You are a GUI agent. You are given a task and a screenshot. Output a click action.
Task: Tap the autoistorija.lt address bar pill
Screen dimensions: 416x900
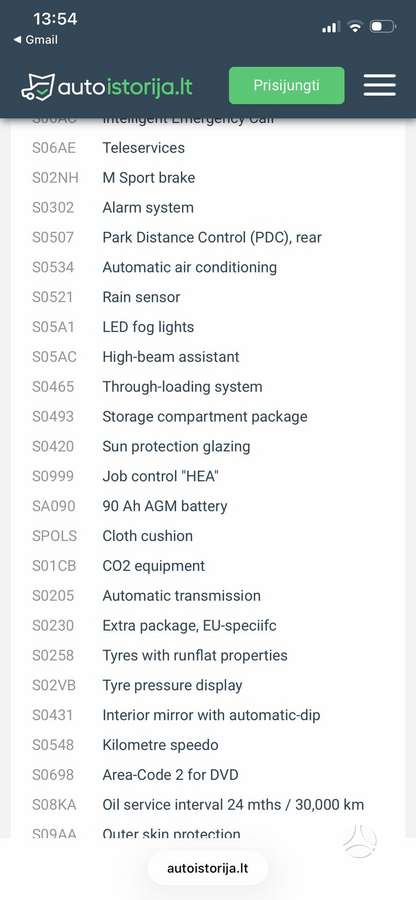pyautogui.click(x=208, y=868)
